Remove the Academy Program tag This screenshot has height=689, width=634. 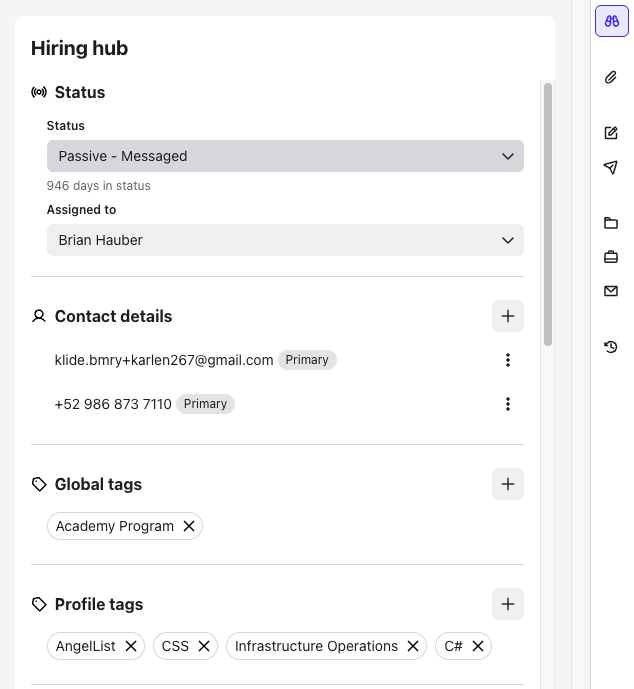pyautogui.click(x=188, y=526)
